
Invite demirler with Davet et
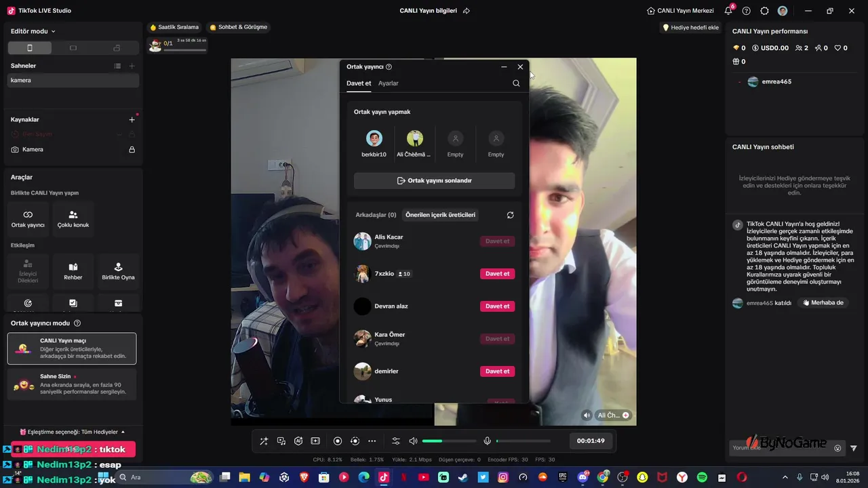[x=497, y=371]
